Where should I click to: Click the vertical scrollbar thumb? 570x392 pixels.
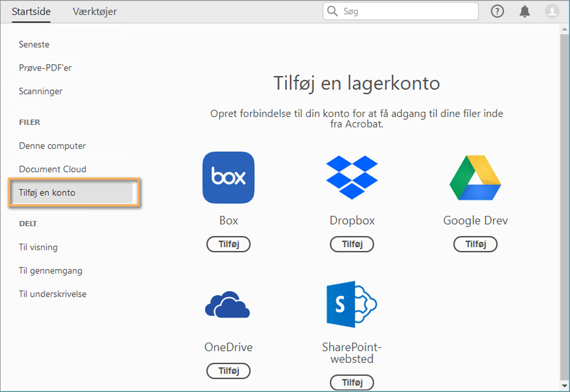tap(565, 206)
